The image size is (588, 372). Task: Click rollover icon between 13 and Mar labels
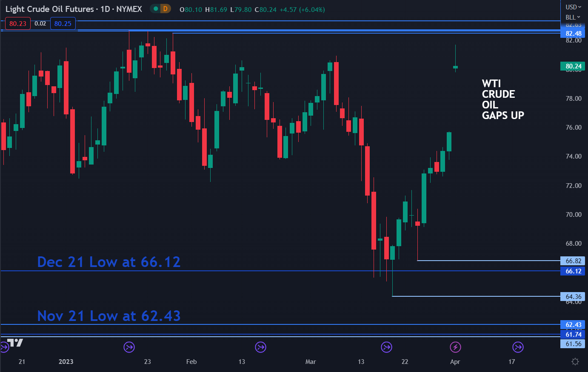click(x=260, y=347)
